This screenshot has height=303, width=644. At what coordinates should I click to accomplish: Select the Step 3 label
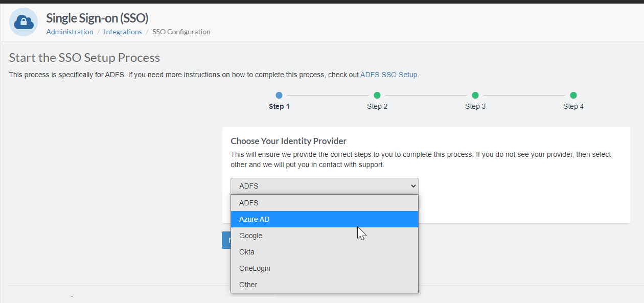pyautogui.click(x=475, y=106)
